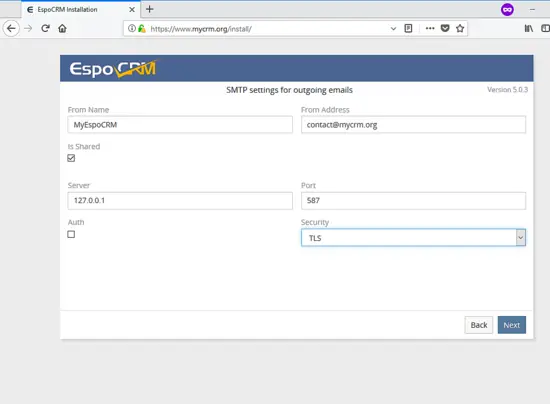Viewport: 550px width, 404px height.
Task: Open the page actions three-dot menu
Action: (430, 28)
